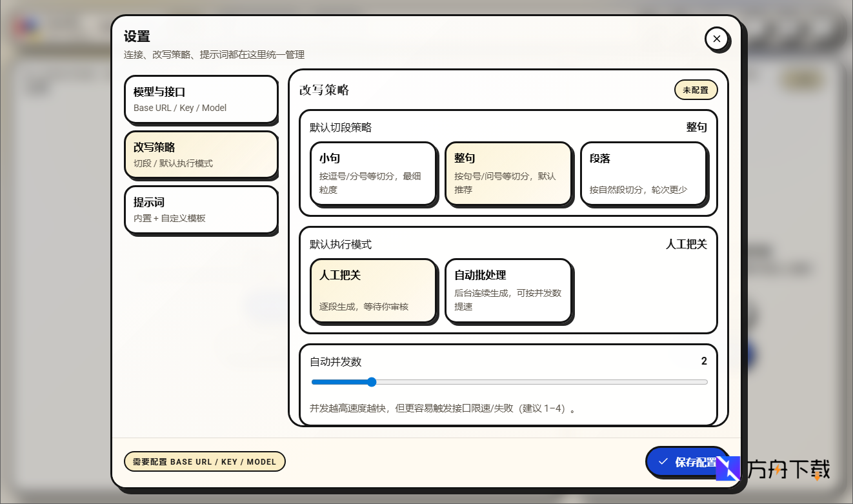Switch to 自动批处理 auto batch mode

point(508,290)
